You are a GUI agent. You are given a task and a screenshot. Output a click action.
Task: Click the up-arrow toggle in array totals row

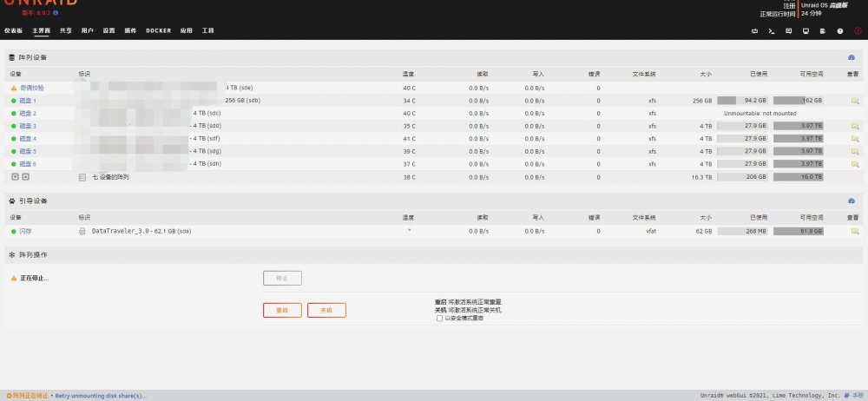[25, 177]
